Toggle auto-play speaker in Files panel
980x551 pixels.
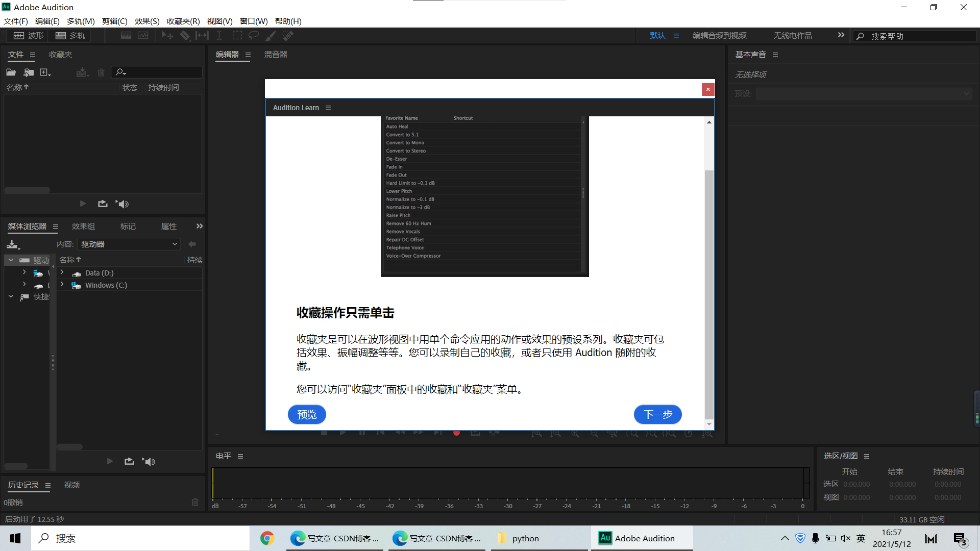(122, 204)
